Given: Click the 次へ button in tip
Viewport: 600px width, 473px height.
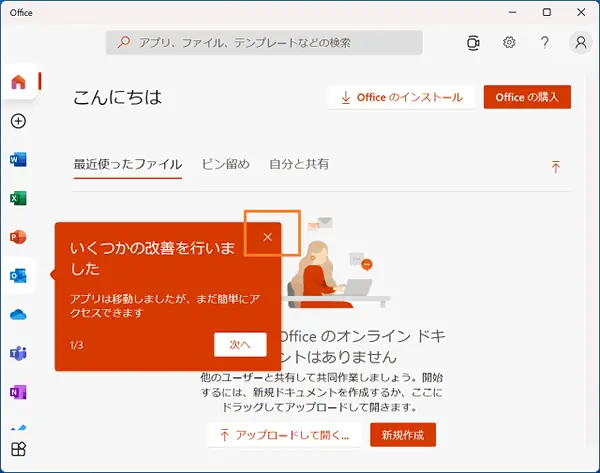Looking at the screenshot, I should pos(240,344).
